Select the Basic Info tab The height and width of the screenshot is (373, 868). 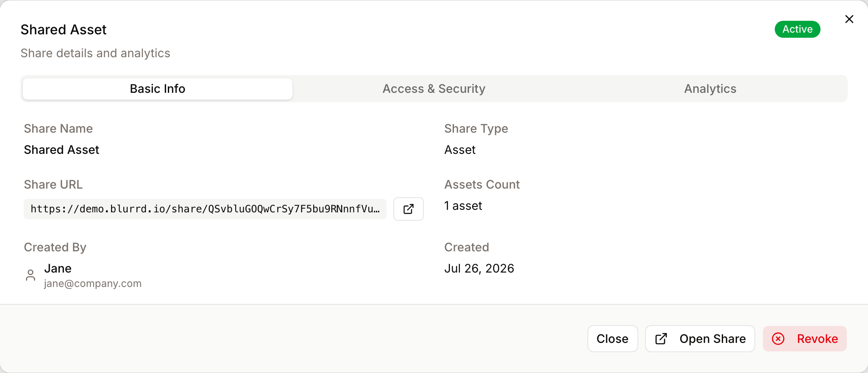[158, 89]
